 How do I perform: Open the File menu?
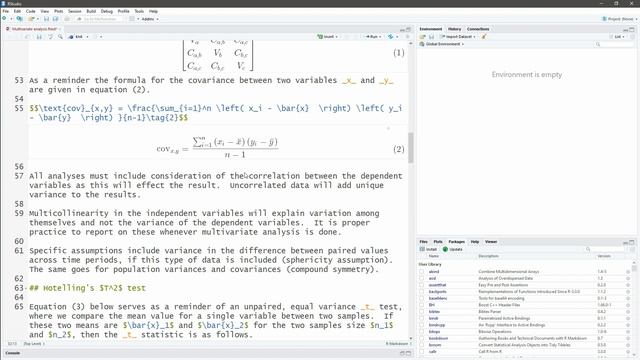(x=5, y=11)
